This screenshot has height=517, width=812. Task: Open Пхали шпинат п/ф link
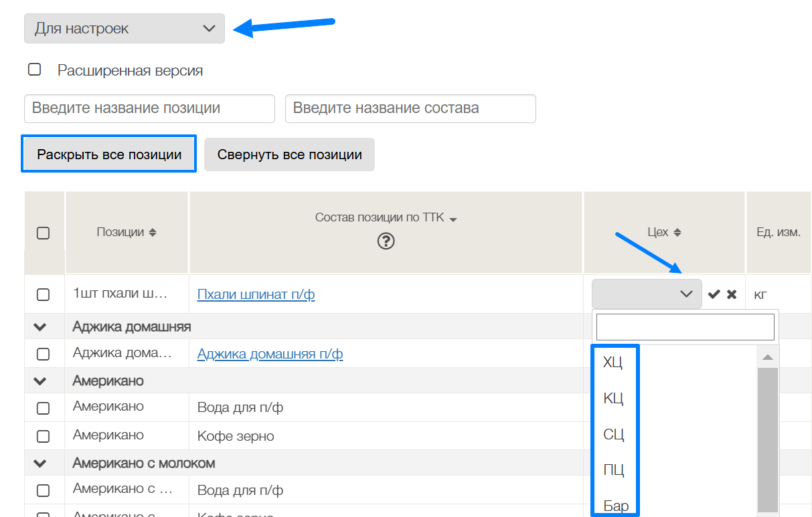click(x=256, y=294)
